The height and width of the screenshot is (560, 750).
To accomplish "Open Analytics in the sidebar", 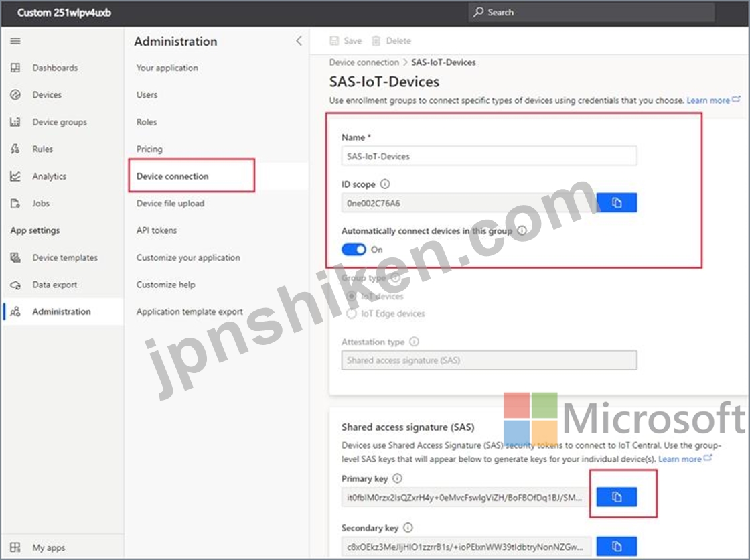I will point(50,176).
